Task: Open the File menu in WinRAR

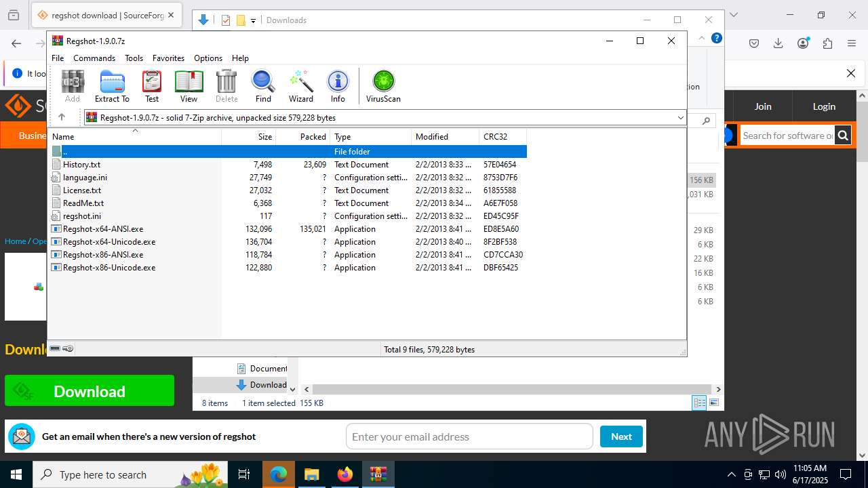Action: (58, 58)
